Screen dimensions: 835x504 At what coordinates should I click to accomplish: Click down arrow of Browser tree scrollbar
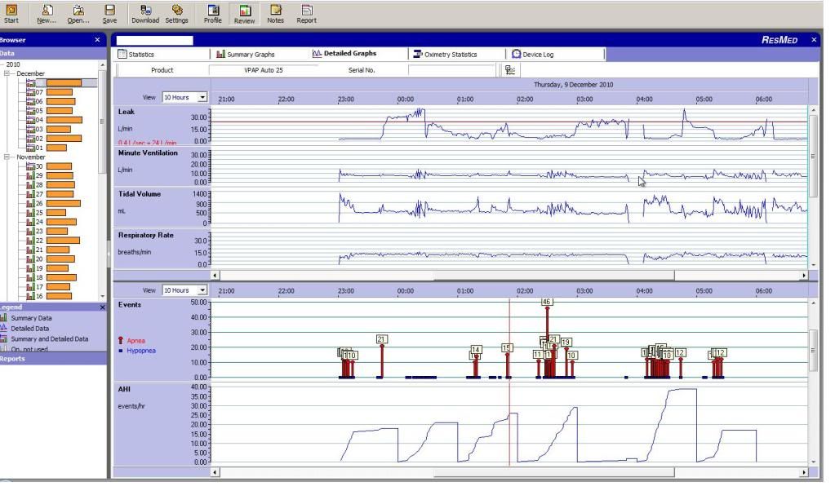click(102, 296)
